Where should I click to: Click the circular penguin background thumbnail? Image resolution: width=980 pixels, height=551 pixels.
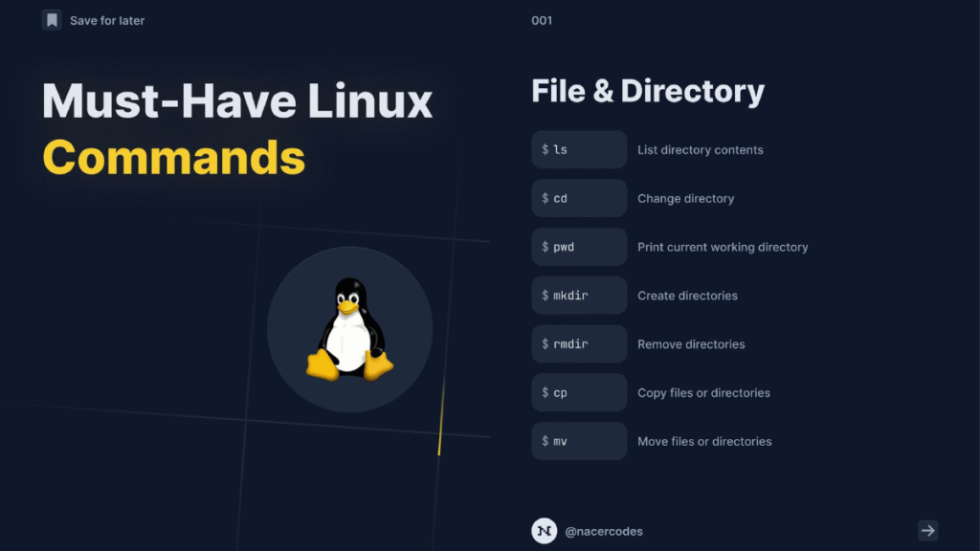tap(350, 330)
